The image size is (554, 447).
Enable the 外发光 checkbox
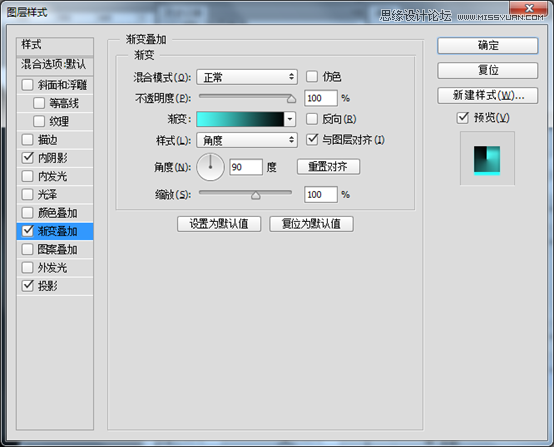(x=28, y=267)
